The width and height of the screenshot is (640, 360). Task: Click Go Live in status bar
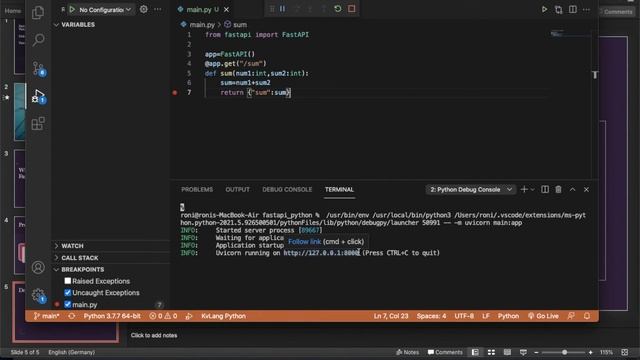click(543, 316)
